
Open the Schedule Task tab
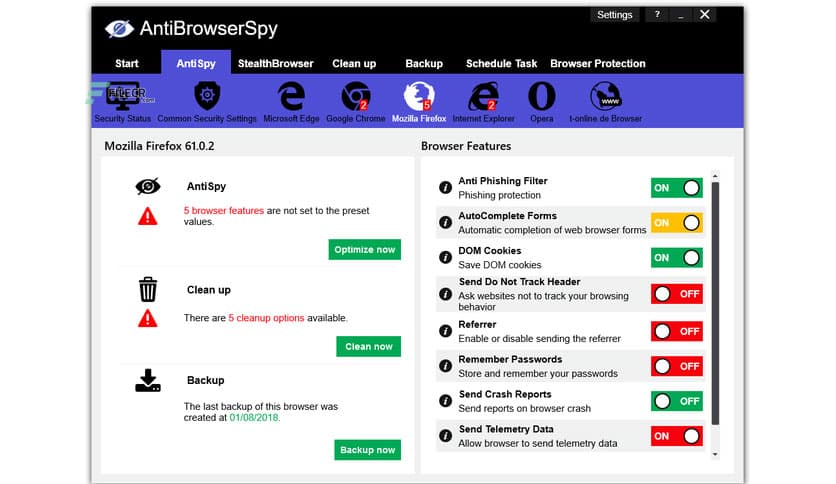tap(501, 63)
